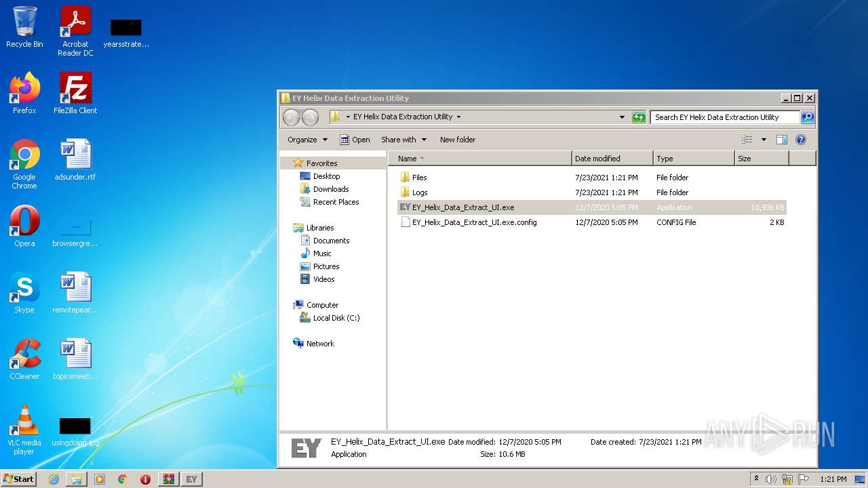
Task: Launch FileZilla Client shortcut
Action: pos(75,94)
